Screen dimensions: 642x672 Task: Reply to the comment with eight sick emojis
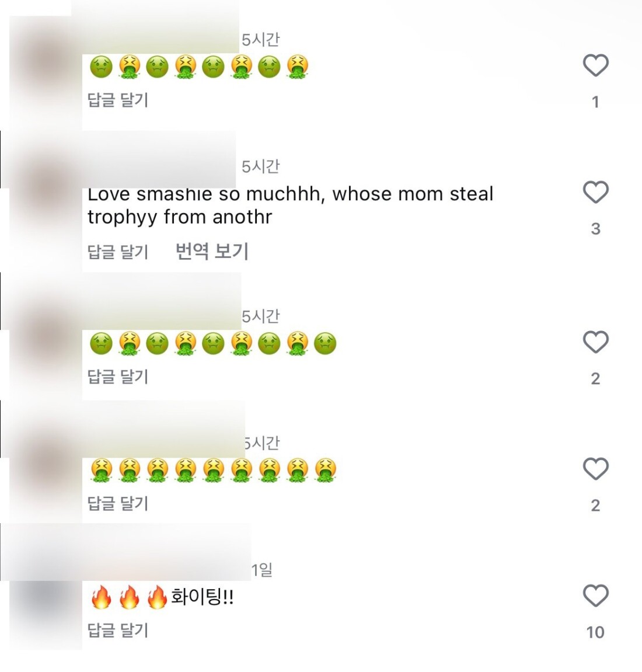[118, 100]
